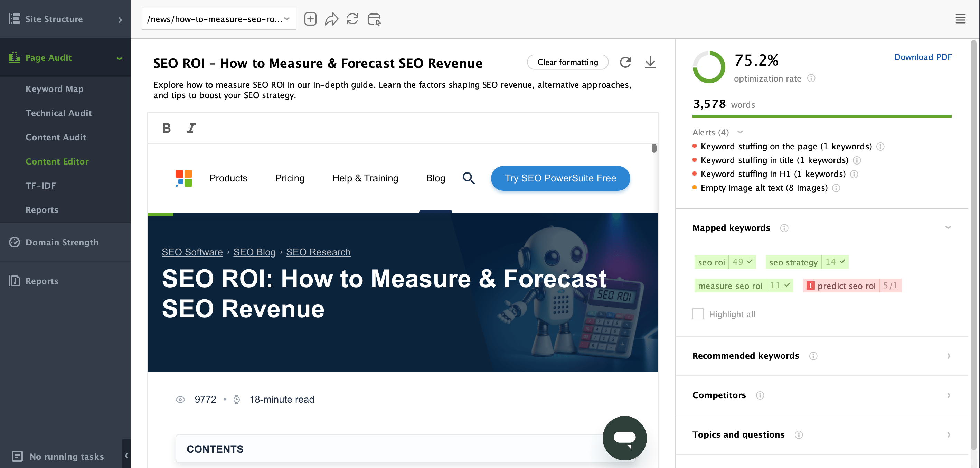Enable the Highlight all checkbox
This screenshot has height=468, width=980.
[698, 314]
